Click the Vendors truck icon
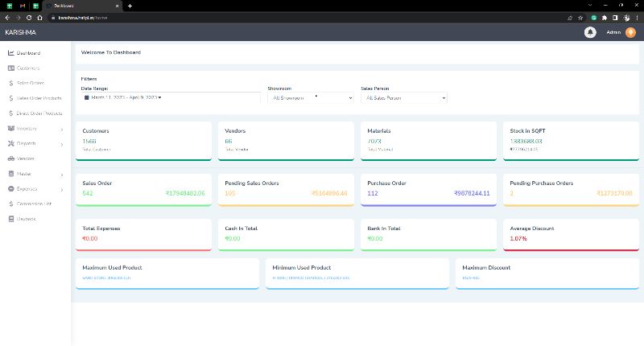The width and height of the screenshot is (644, 346). tap(11, 159)
